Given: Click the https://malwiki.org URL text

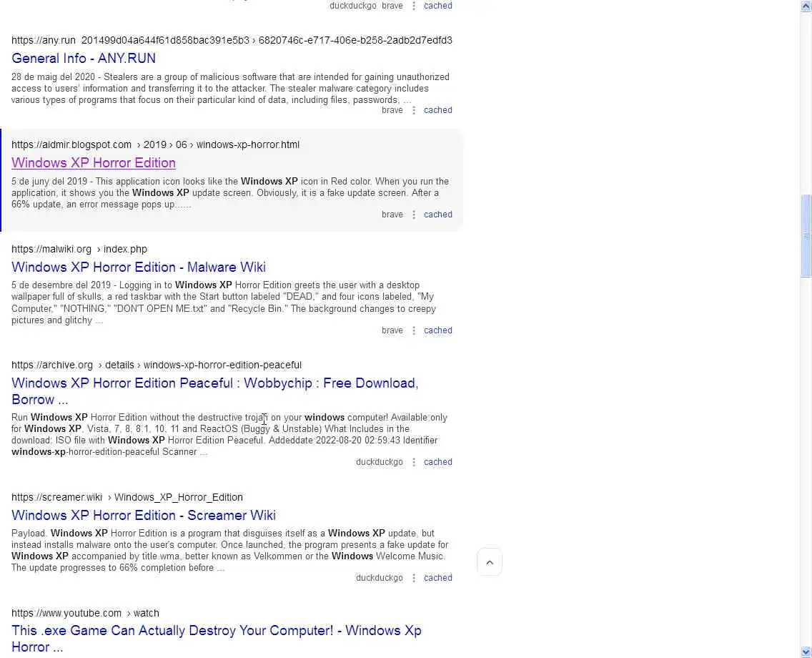Looking at the screenshot, I should pyautogui.click(x=51, y=249).
